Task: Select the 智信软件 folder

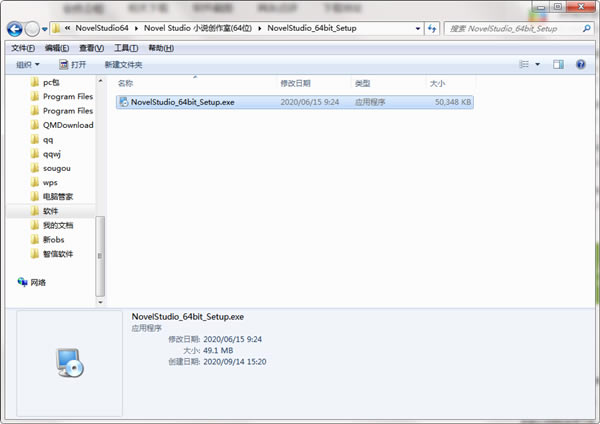Action: click(58, 254)
